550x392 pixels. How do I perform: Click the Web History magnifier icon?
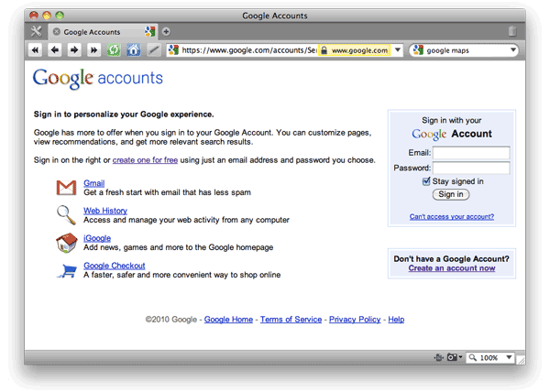coord(66,214)
